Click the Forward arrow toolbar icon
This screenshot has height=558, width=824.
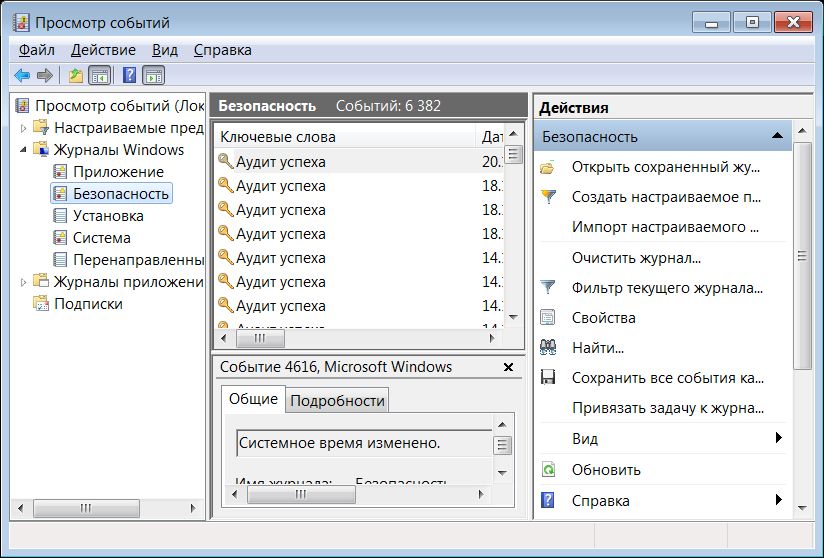click(x=45, y=76)
